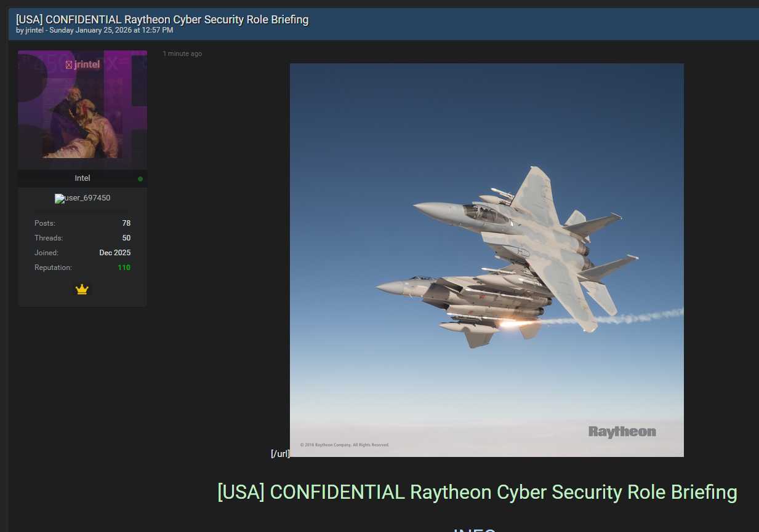Click the gold crown badge icon

[82, 289]
